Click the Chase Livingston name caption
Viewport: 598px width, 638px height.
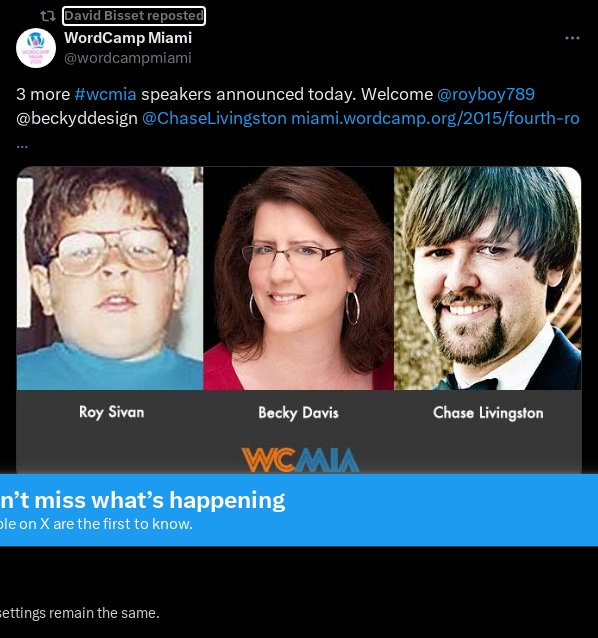pos(488,413)
